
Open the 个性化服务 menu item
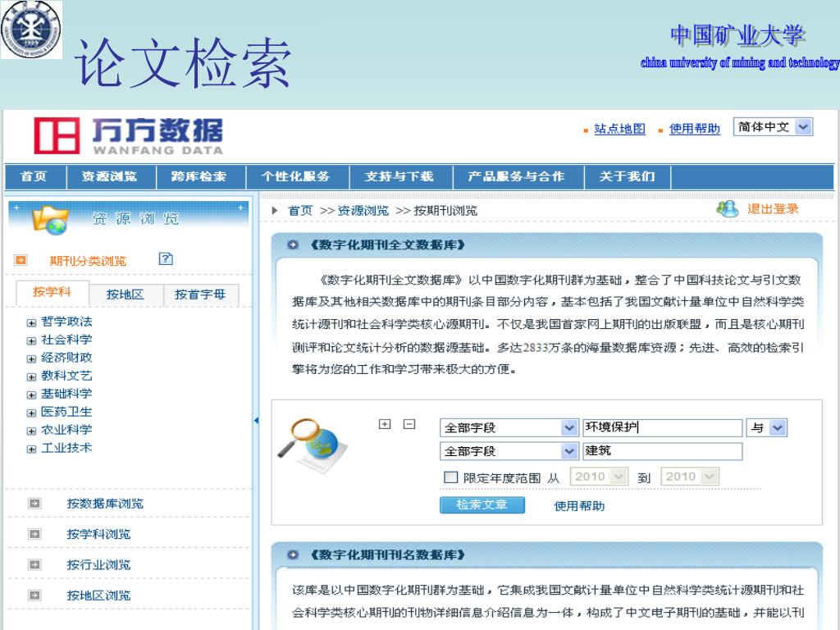[296, 177]
